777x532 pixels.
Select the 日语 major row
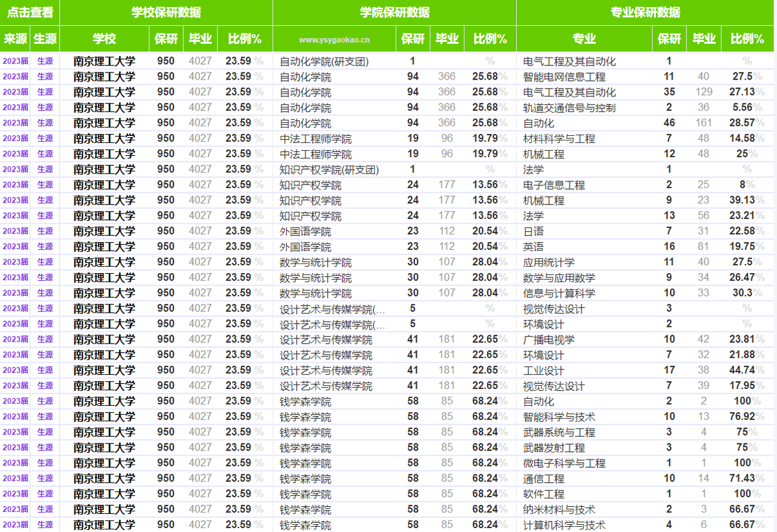[534, 231]
